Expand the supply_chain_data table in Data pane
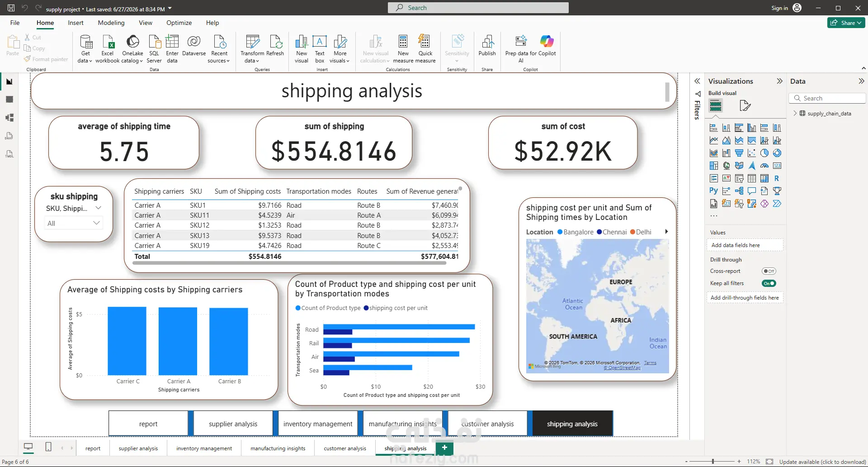This screenshot has height=467, width=868. (795, 113)
